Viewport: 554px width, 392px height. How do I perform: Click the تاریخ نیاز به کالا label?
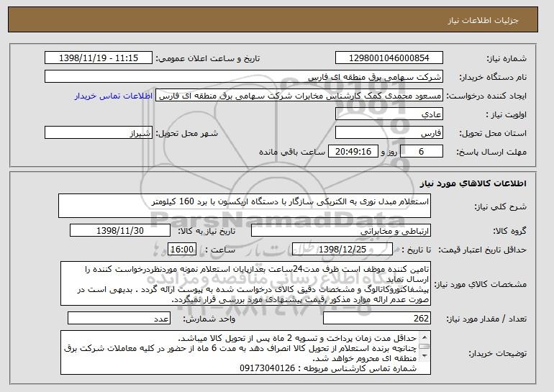coord(206,232)
